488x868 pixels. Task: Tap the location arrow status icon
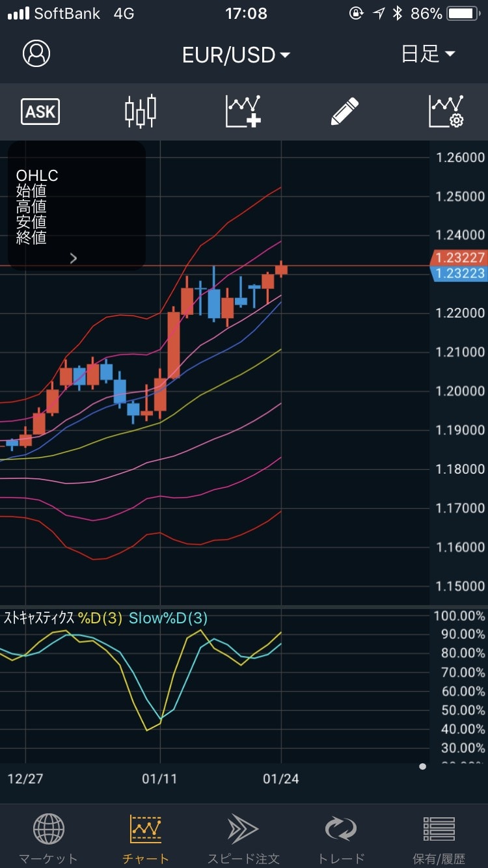(x=379, y=13)
